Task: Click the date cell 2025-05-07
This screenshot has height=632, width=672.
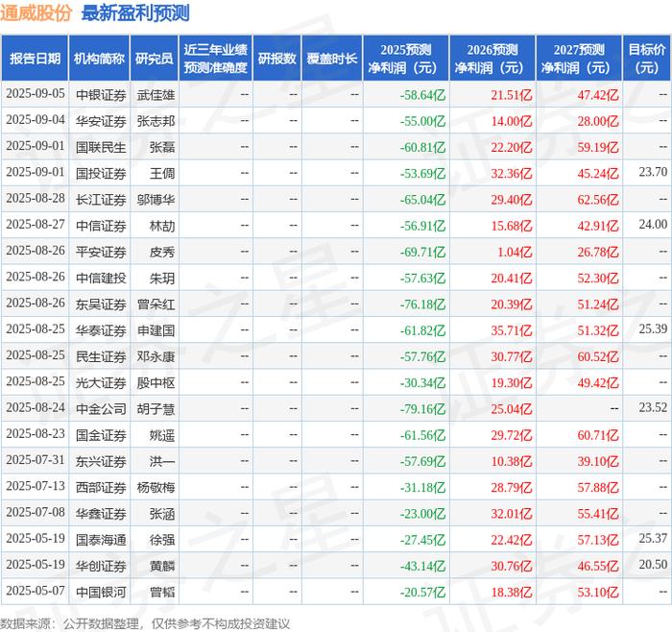Action: [36, 591]
